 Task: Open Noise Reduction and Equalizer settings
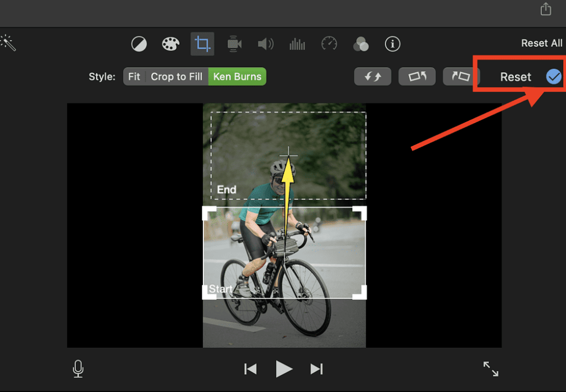click(x=297, y=44)
